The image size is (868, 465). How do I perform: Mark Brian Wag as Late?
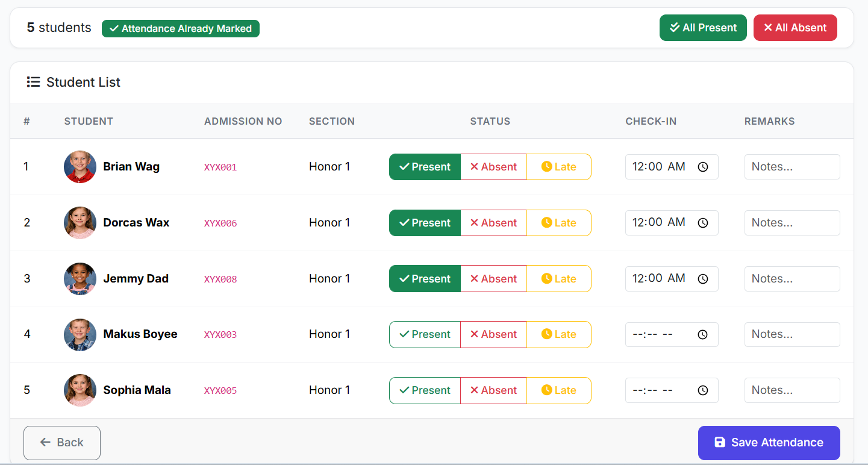click(x=558, y=167)
